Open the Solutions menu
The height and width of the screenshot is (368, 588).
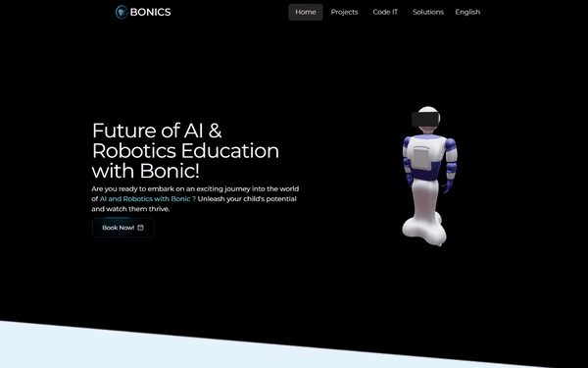(428, 12)
